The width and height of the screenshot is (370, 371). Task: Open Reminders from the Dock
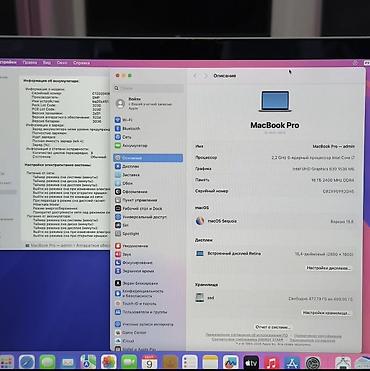click(x=190, y=362)
